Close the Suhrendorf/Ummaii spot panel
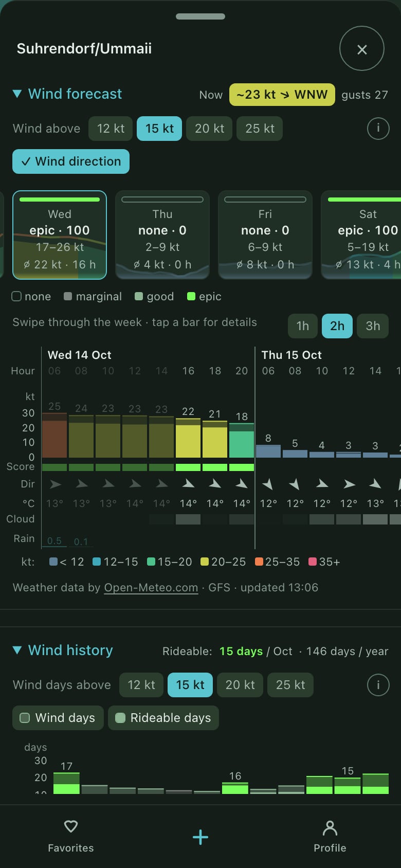This screenshot has height=868, width=401. (362, 49)
